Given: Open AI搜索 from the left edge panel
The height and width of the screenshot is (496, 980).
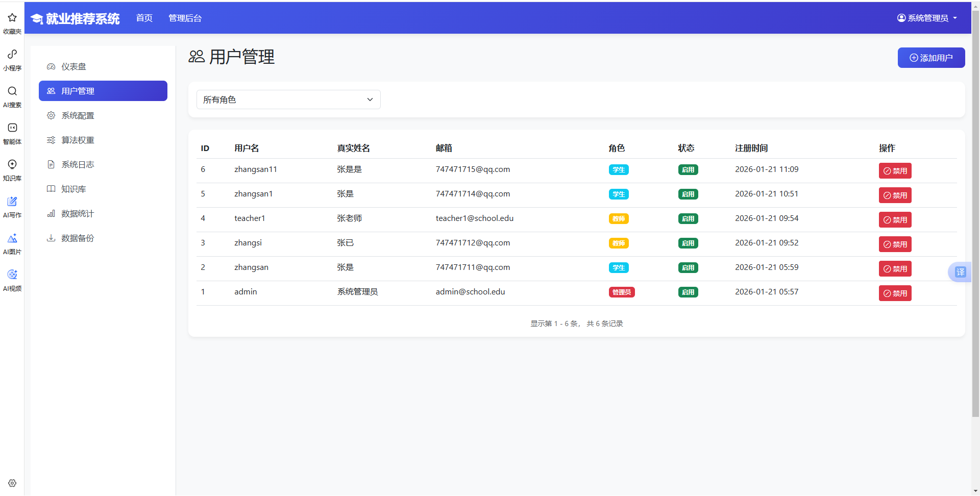Looking at the screenshot, I should [x=12, y=96].
